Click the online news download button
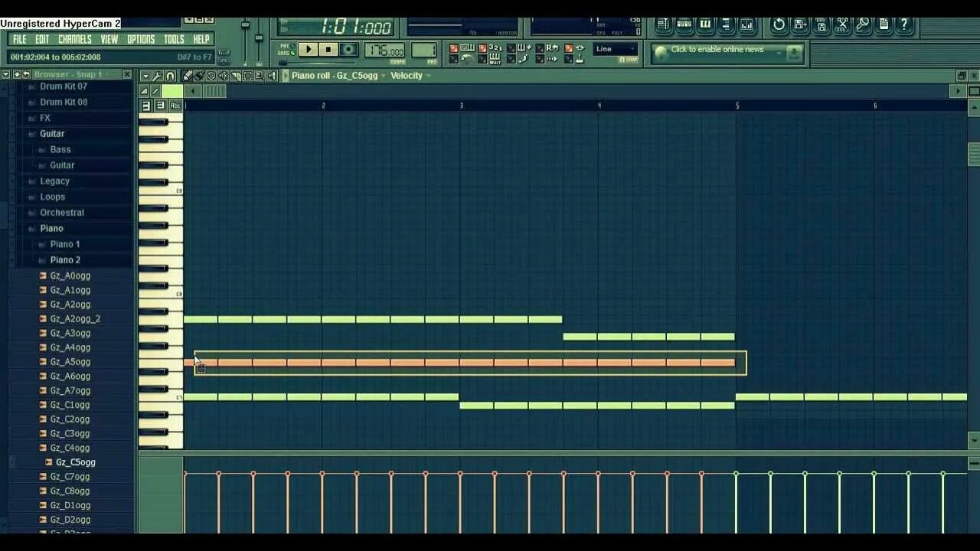The image size is (980, 551). (794, 54)
